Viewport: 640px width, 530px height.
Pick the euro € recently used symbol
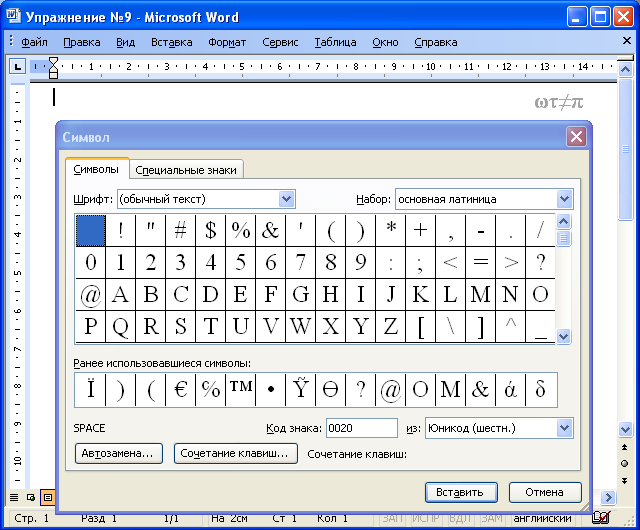(x=180, y=390)
